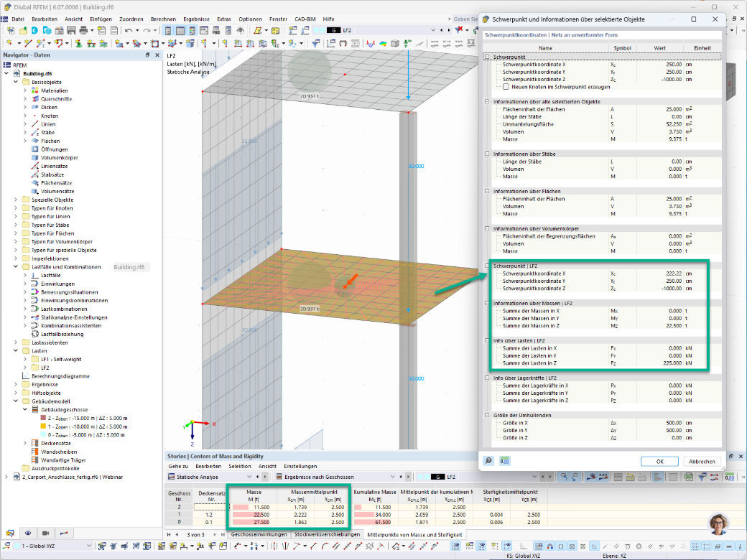This screenshot has height=560, width=747.
Task: Collapse the 'Schwerpunkt | LF2' group
Action: (x=487, y=266)
